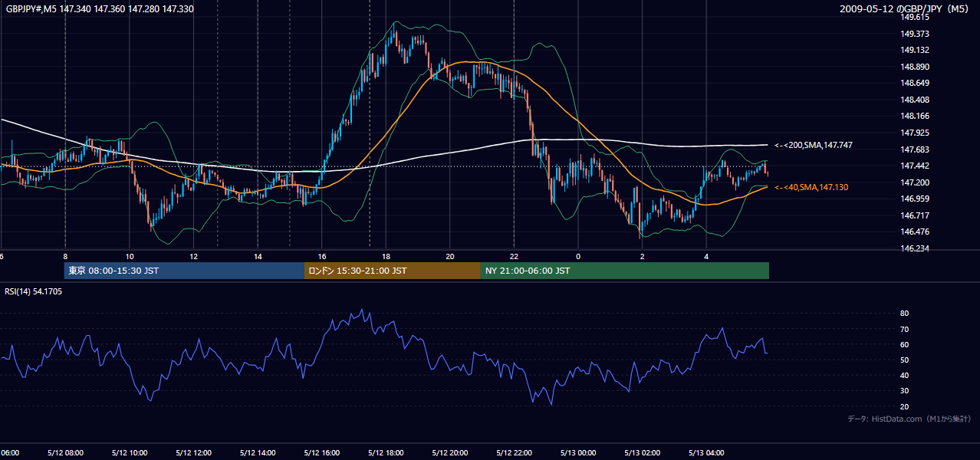Click the hour 22 tick on chart axis

(x=514, y=256)
